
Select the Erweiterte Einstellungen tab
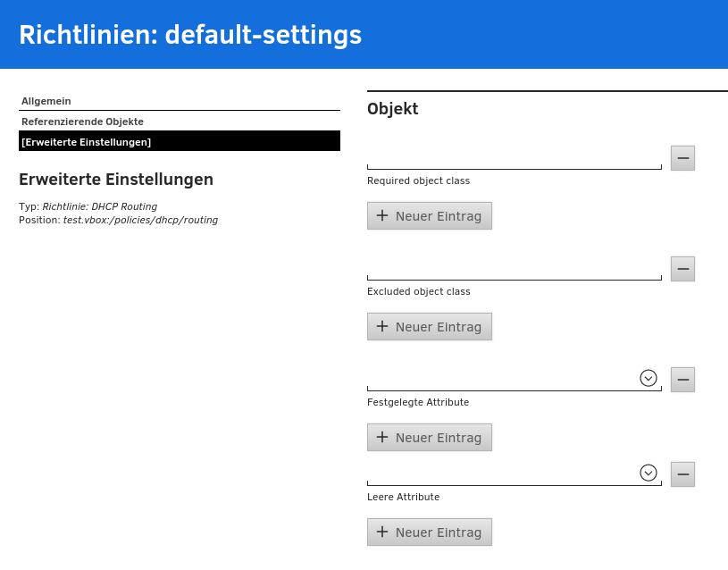87,142
